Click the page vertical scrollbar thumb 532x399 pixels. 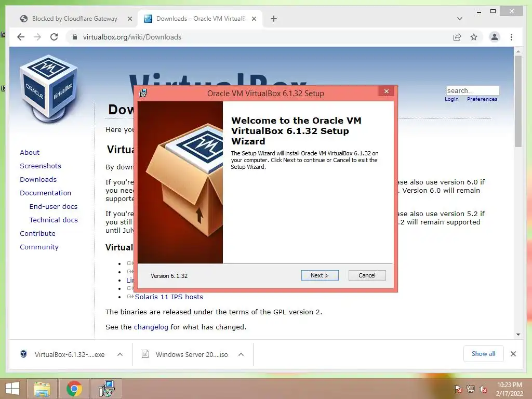coord(518,101)
